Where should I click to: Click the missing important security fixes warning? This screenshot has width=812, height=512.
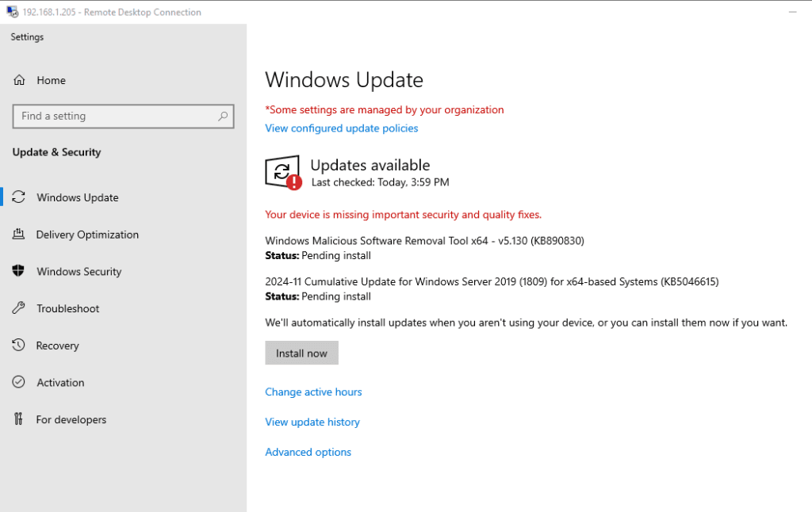(404, 214)
